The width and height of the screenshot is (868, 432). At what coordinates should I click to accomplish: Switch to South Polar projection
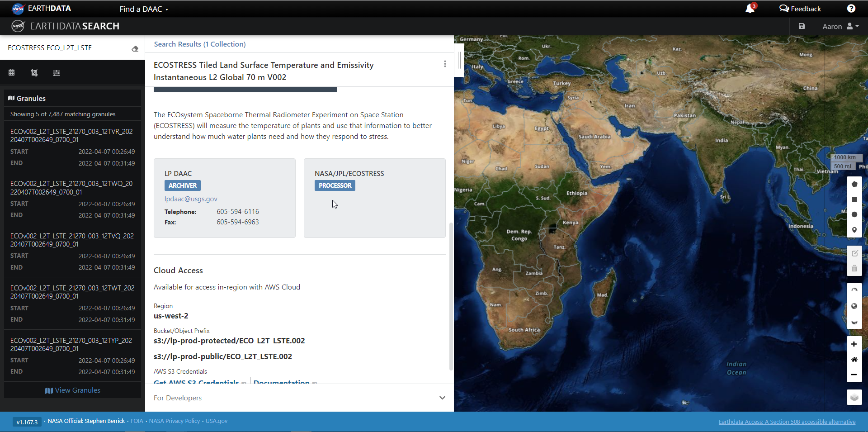tap(854, 322)
